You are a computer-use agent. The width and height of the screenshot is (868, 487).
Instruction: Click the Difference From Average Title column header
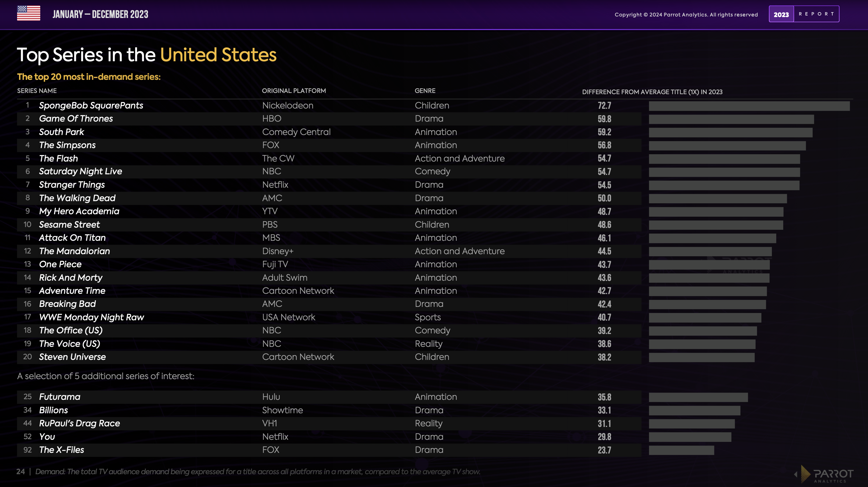click(x=652, y=92)
